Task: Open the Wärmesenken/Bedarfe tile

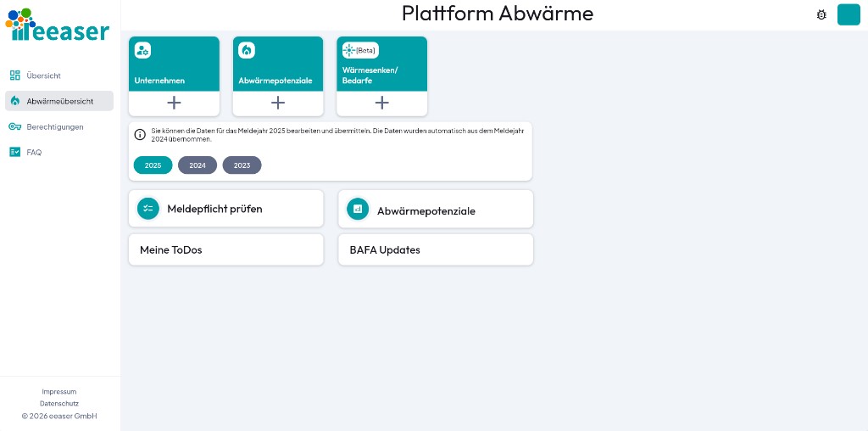Action: point(382,64)
